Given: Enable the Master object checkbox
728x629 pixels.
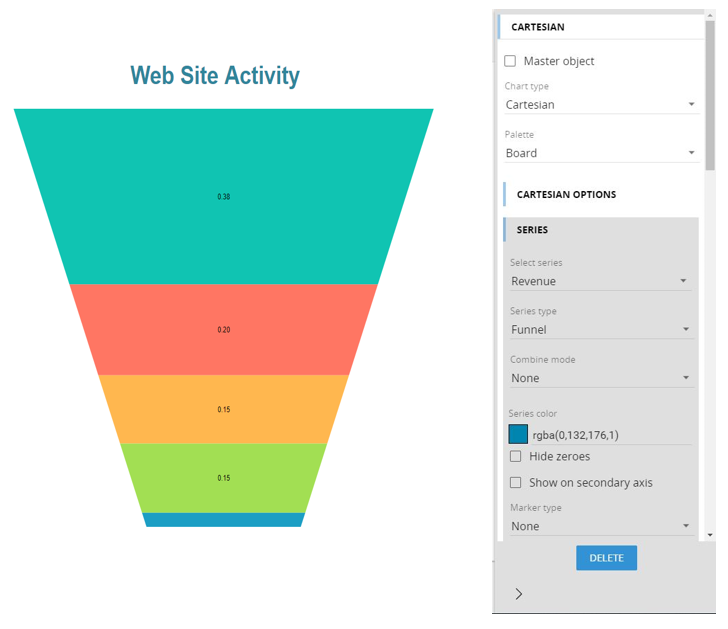Looking at the screenshot, I should tap(511, 61).
